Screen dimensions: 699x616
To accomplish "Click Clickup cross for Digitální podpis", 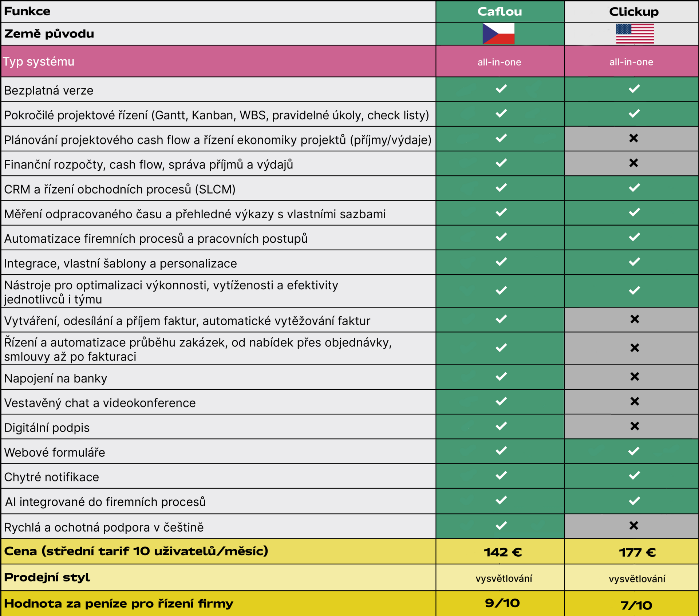I will (x=635, y=426).
